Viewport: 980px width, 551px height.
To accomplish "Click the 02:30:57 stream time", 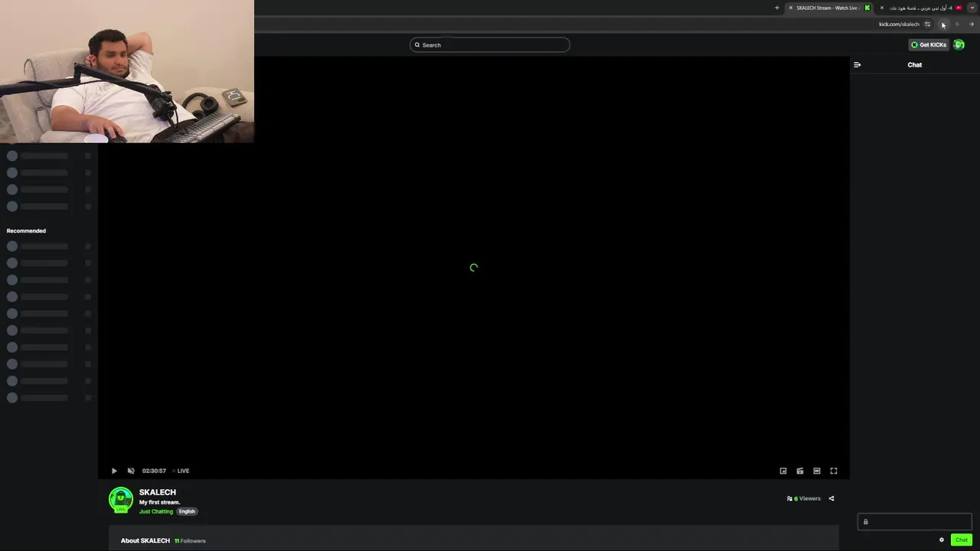I will 154,471.
